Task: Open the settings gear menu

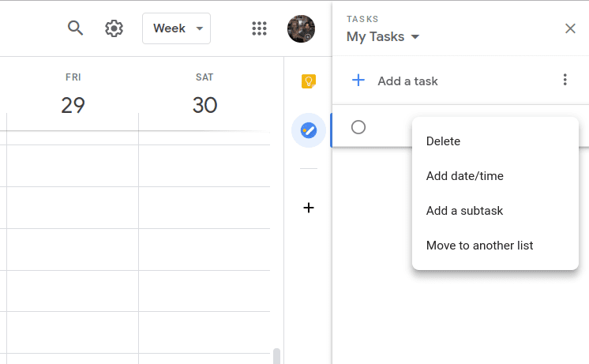Action: (114, 28)
